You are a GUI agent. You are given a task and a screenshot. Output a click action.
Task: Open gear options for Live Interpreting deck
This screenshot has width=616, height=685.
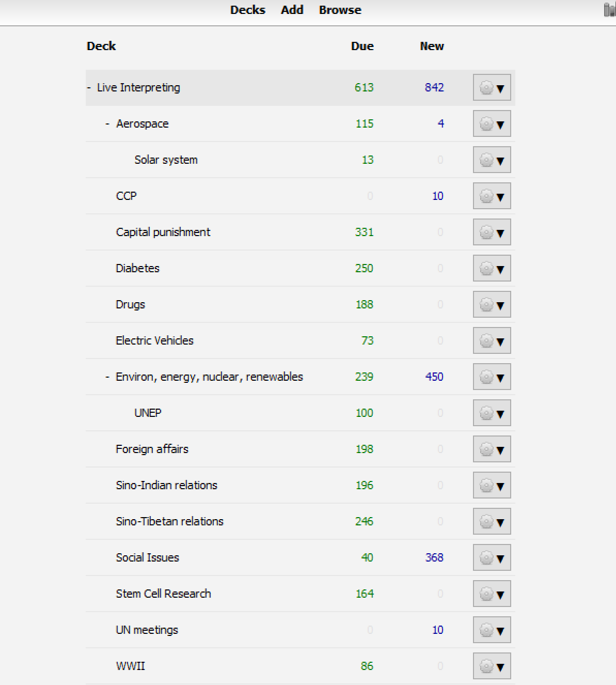pos(492,88)
